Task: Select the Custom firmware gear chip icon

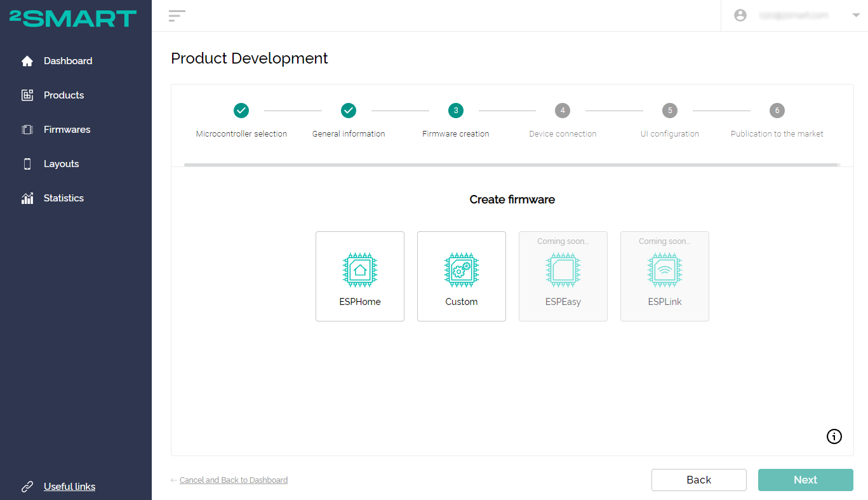Action: (462, 269)
